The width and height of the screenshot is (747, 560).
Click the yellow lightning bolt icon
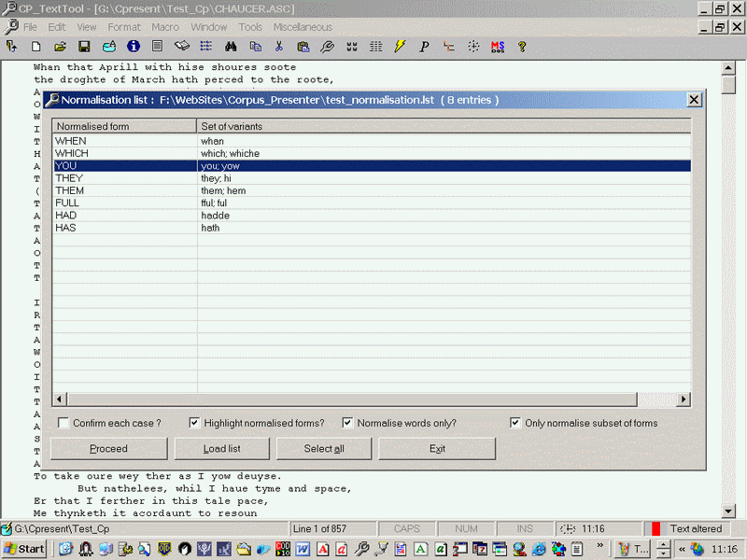point(401,46)
